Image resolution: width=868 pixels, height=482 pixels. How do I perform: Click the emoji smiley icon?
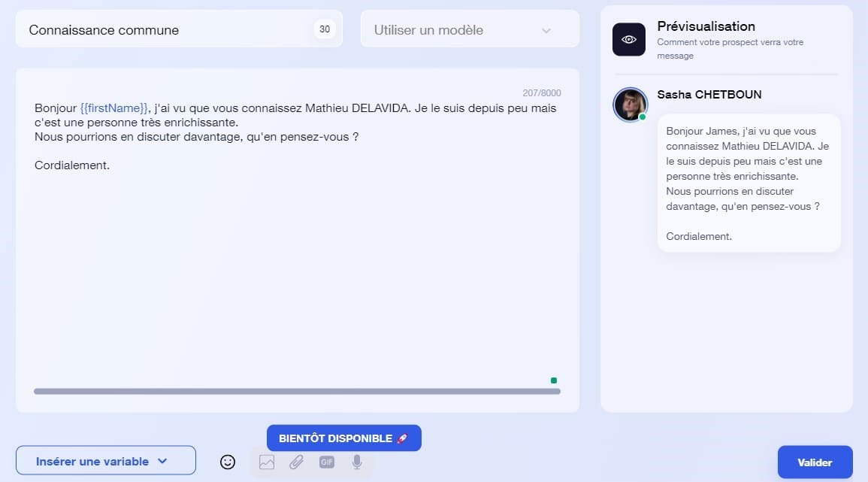228,462
